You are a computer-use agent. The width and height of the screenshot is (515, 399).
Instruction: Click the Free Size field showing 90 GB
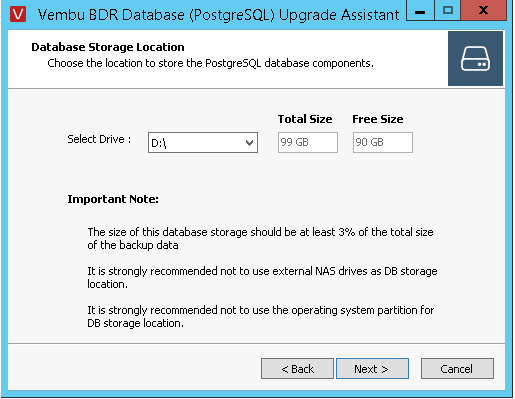383,142
